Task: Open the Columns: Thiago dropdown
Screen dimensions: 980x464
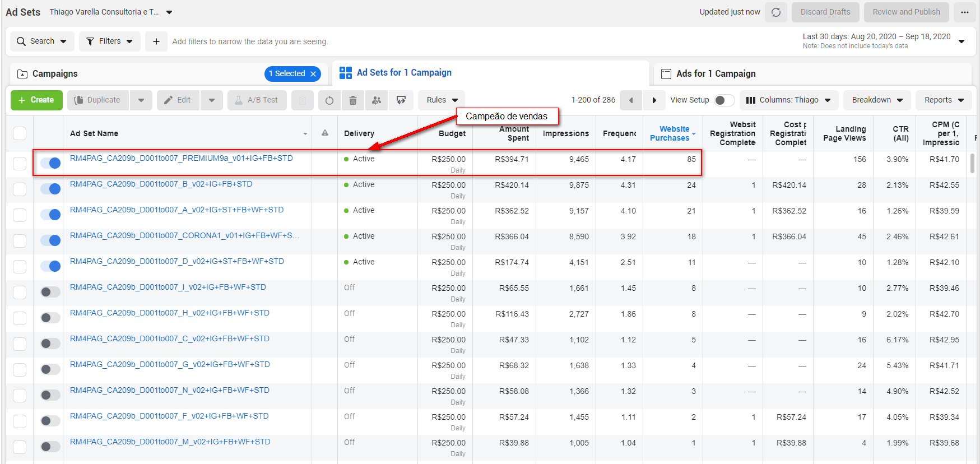Action: [x=788, y=100]
